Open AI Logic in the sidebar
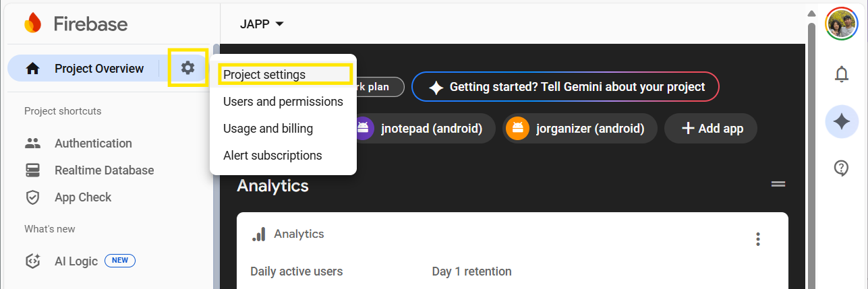The width and height of the screenshot is (868, 289). pos(76,261)
